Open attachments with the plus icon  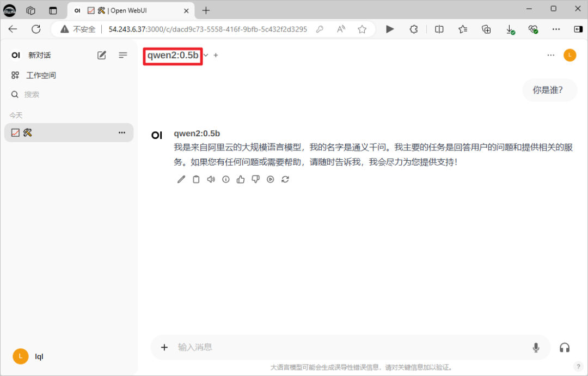[x=164, y=347]
